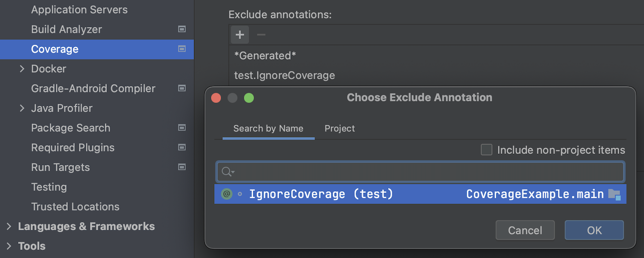This screenshot has height=258, width=644.
Task: Click the module folder icon next to CoverageExample.main
Action: coord(614,195)
